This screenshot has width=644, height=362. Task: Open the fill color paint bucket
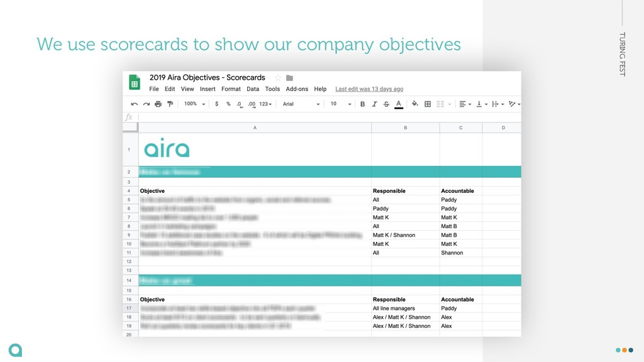[415, 104]
